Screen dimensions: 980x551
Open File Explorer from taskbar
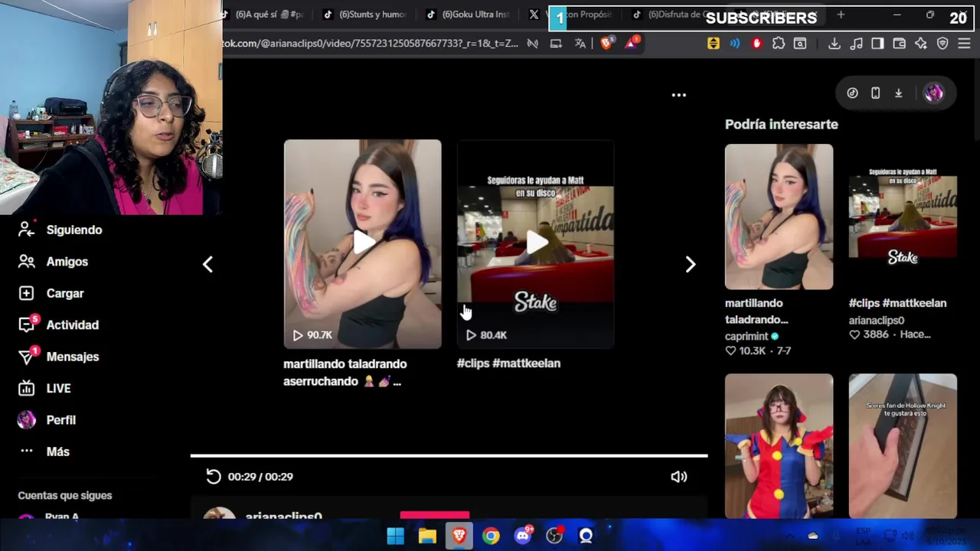pyautogui.click(x=427, y=536)
